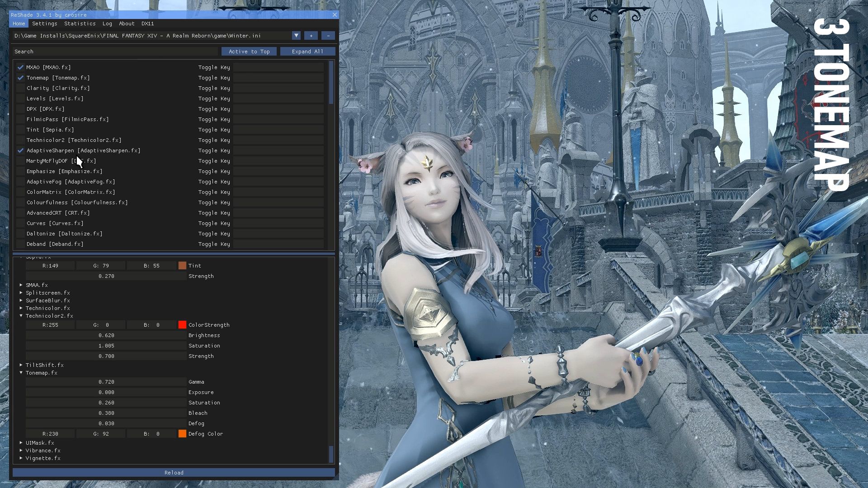Click the Tonemap Gamma slider
The width and height of the screenshot is (868, 488).
(106, 382)
